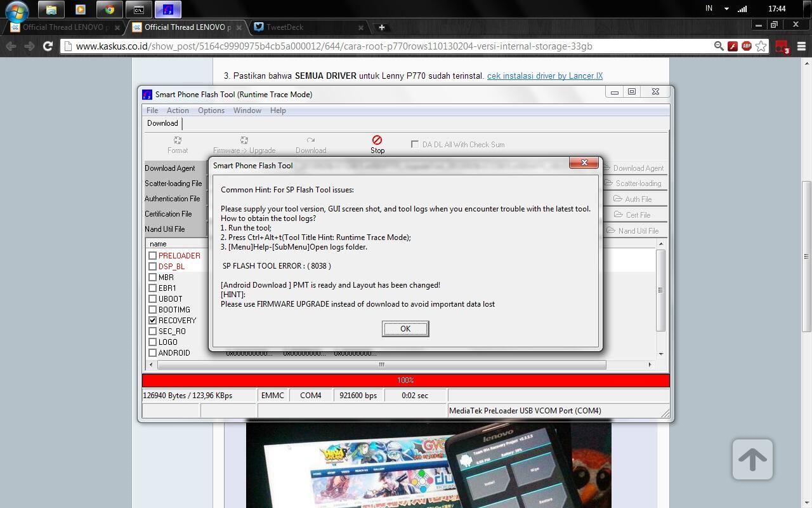Click the network signal tray icon
The height and width of the screenshot is (508, 812).
point(743,9)
